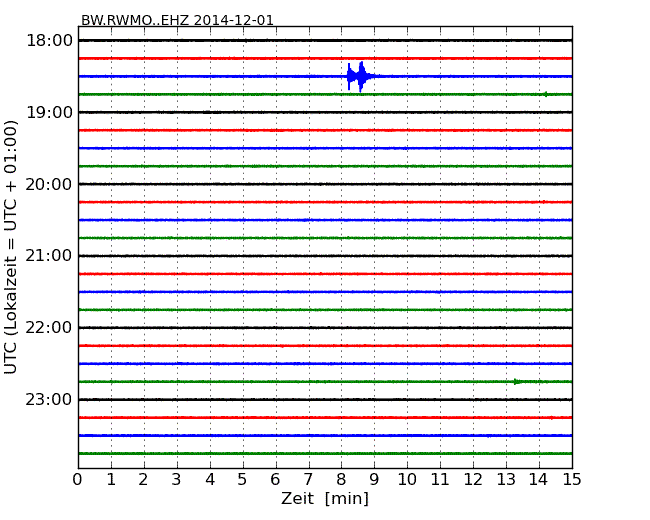Click the "19:00" y-axis tick label
650x520 pixels.
pos(49,112)
